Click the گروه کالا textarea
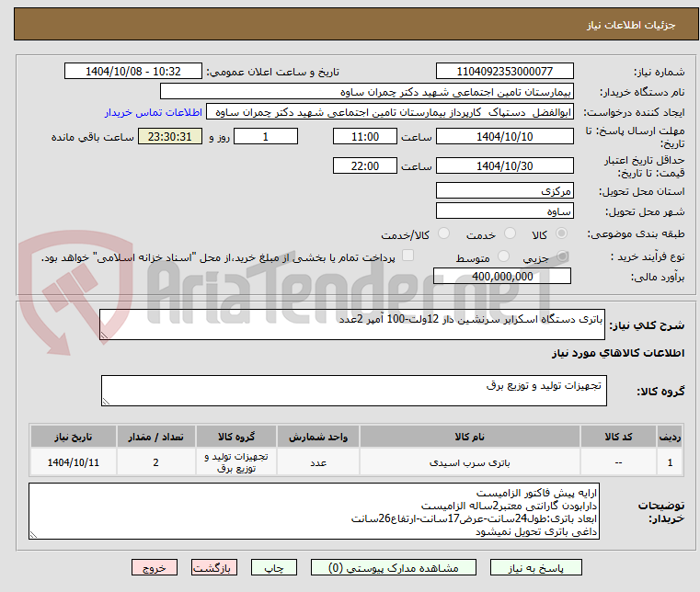The image size is (700, 592). point(353,391)
